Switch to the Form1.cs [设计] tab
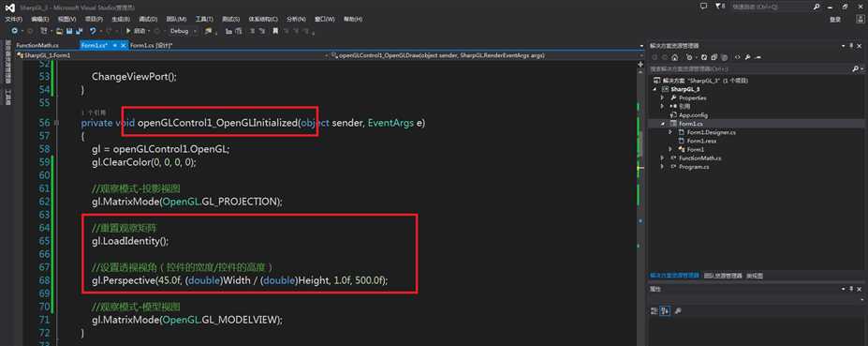868x346 pixels. pos(151,45)
